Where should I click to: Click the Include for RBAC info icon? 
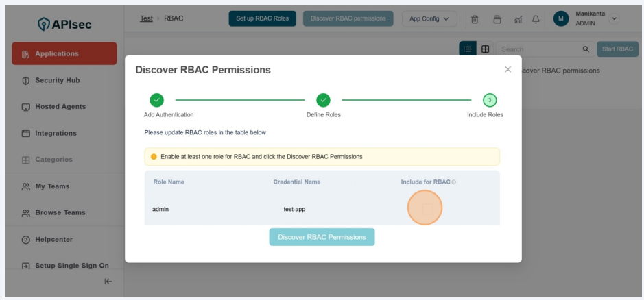454,182
